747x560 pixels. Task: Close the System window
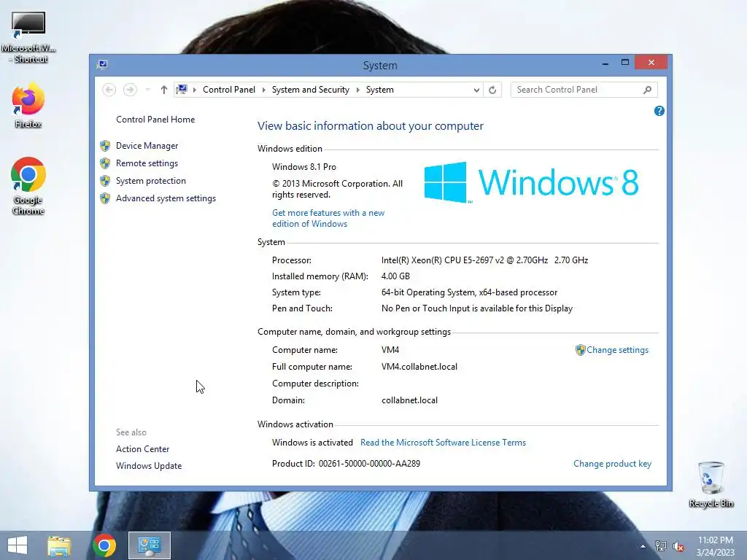pyautogui.click(x=651, y=63)
